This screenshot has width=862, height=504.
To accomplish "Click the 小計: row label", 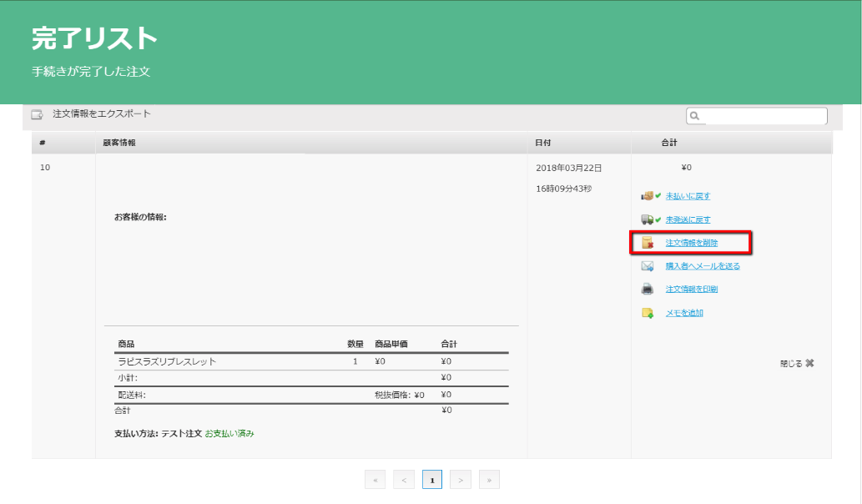I will (x=128, y=378).
